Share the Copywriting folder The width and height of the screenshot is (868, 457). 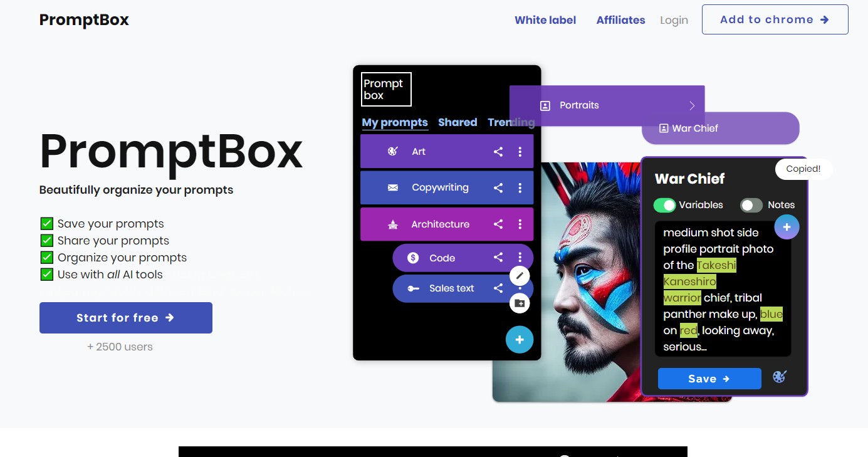click(x=498, y=187)
